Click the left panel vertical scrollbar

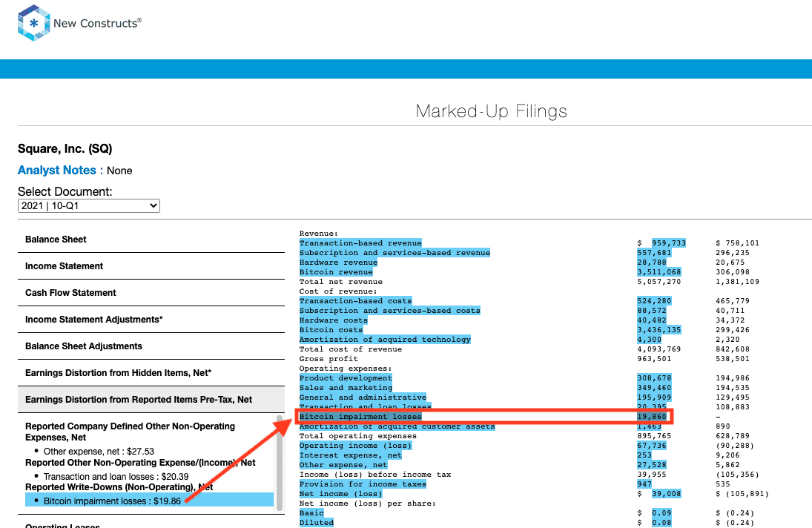pos(280,462)
